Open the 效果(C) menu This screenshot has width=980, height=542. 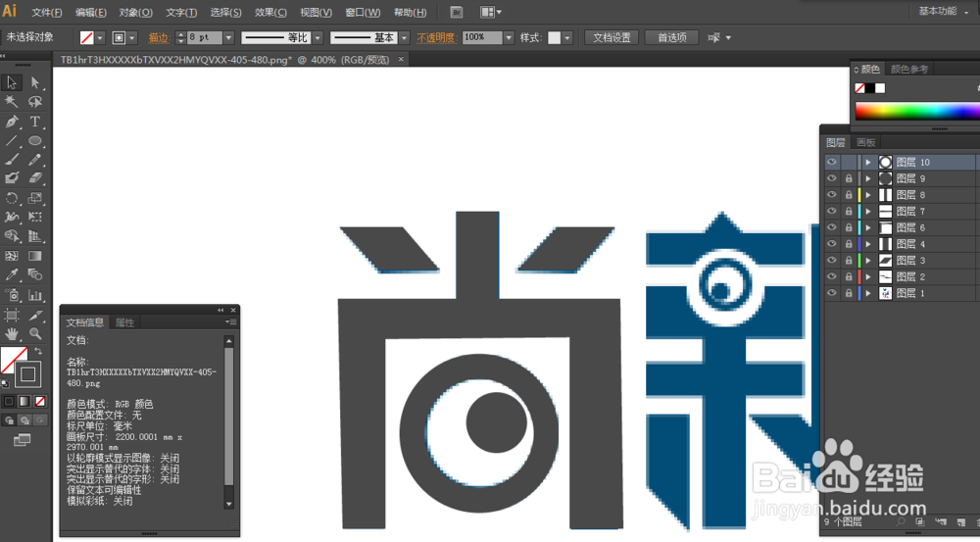(270, 13)
